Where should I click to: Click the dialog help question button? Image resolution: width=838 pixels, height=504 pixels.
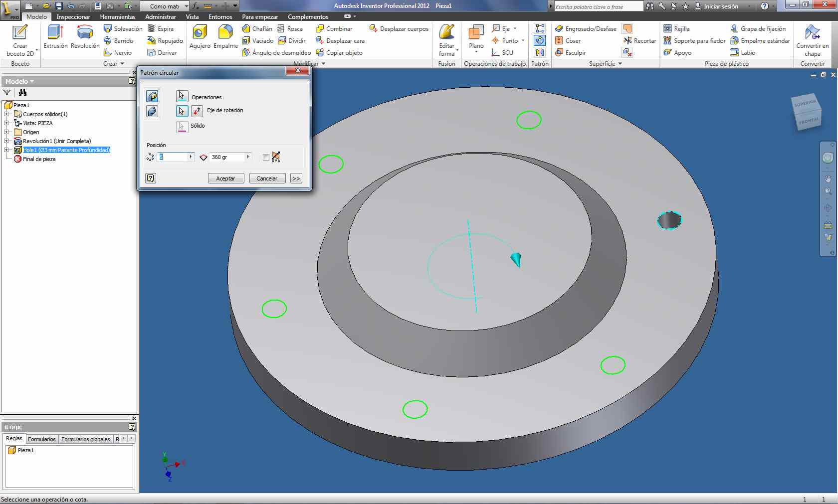[x=151, y=178]
